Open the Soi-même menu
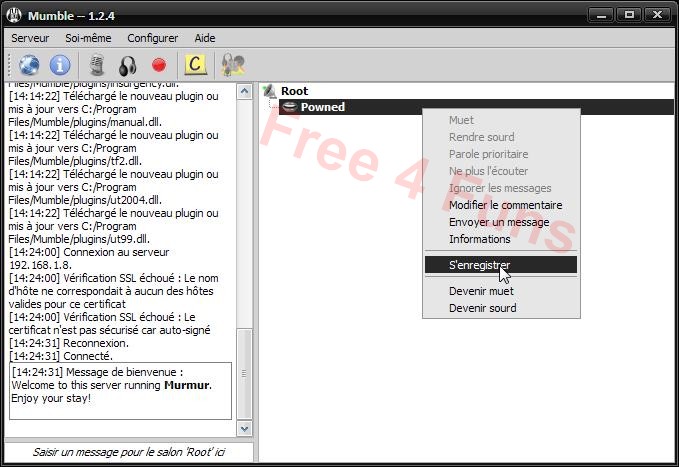Image resolution: width=679 pixels, height=467 pixels. coord(88,38)
